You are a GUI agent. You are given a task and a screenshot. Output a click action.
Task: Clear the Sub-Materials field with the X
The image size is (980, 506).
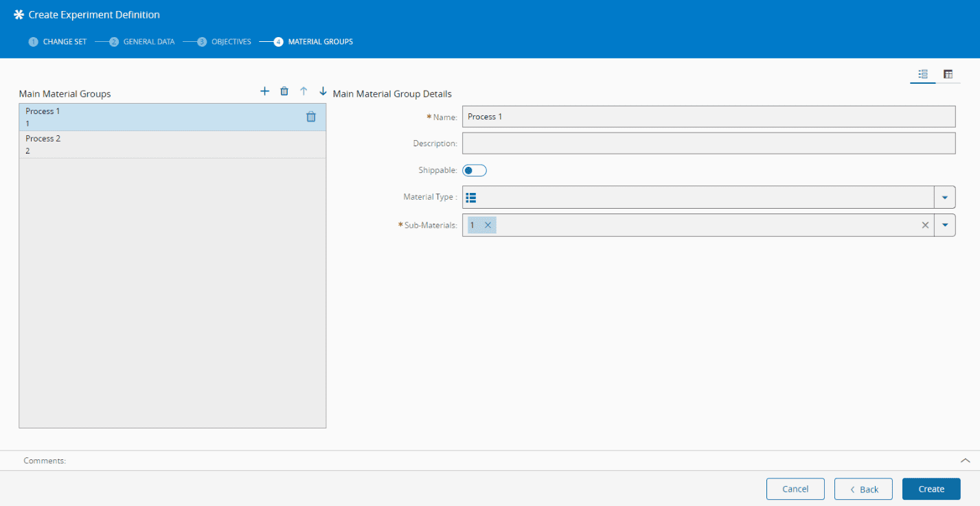[x=925, y=225]
